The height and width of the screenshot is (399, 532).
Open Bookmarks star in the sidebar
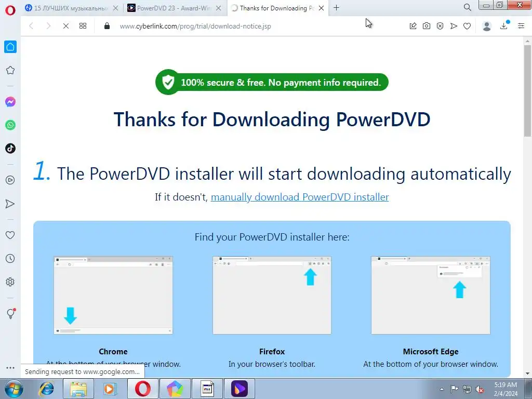coord(10,70)
